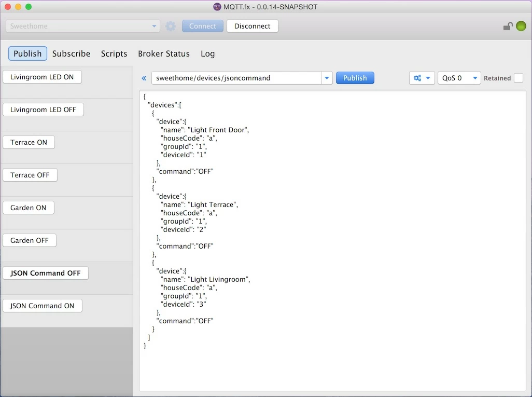This screenshot has width=532, height=397.
Task: Click the "deviceId": "3" line
Action: [x=184, y=304]
